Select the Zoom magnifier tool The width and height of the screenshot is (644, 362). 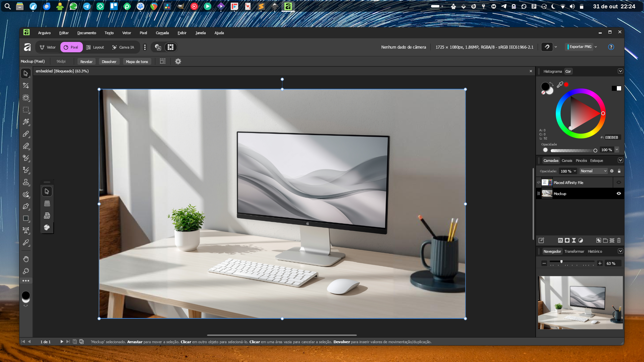[x=26, y=271]
